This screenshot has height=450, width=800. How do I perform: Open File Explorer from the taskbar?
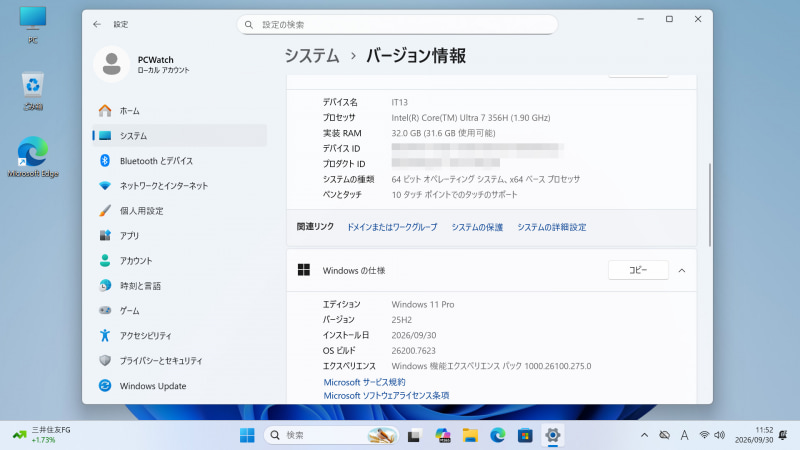click(470, 435)
